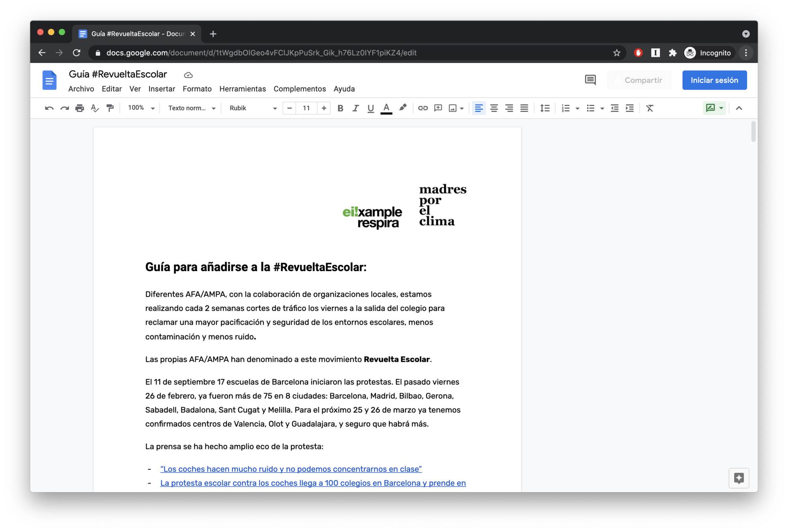Open the Herramientas menu
This screenshot has height=532, width=788.
coord(242,89)
